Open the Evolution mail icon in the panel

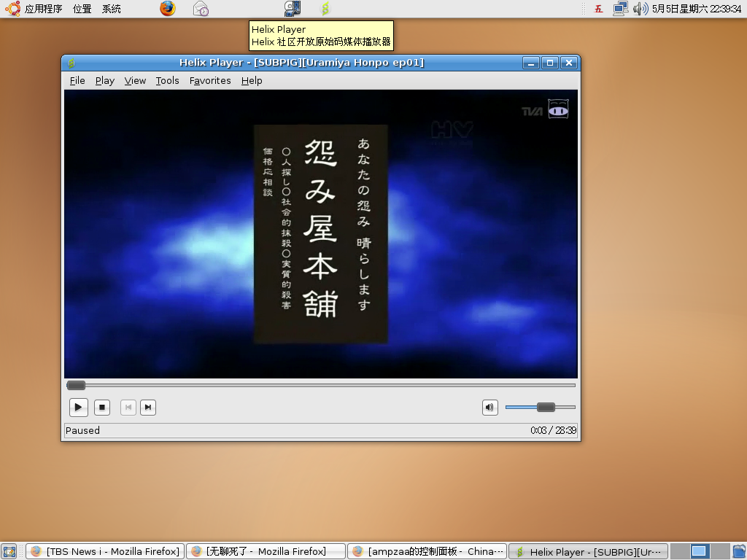click(x=200, y=9)
